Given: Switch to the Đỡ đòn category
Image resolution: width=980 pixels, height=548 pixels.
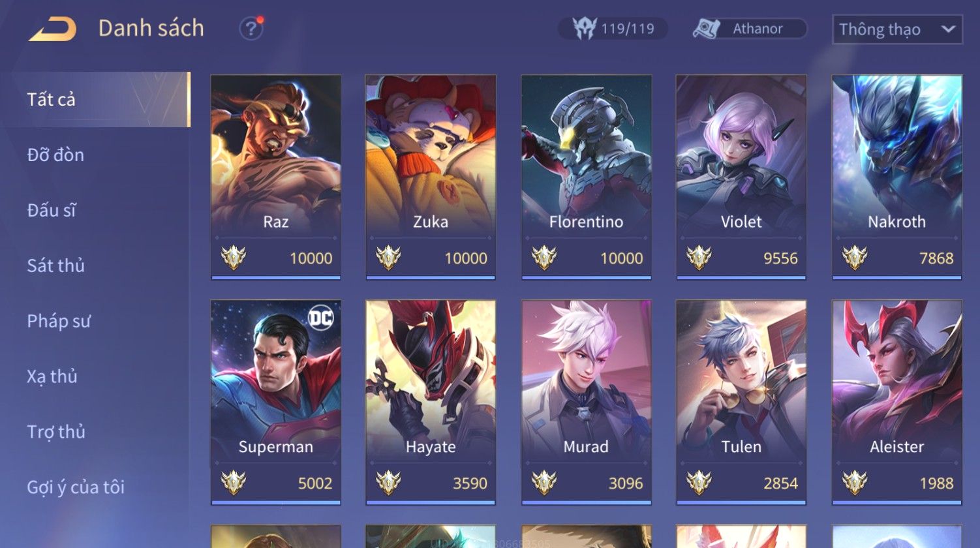Looking at the screenshot, I should (55, 155).
